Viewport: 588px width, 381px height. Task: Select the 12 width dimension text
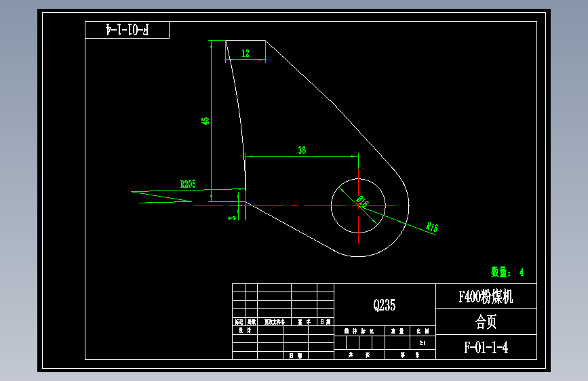[246, 54]
